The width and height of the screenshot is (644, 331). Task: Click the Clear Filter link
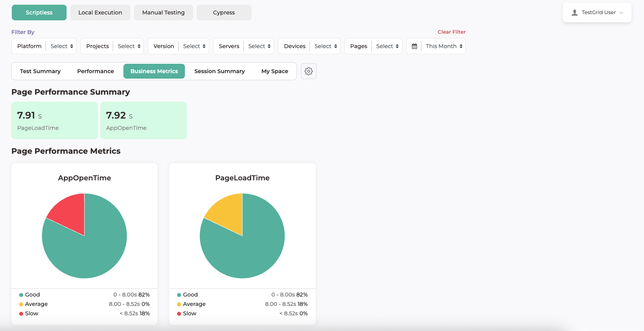451,32
